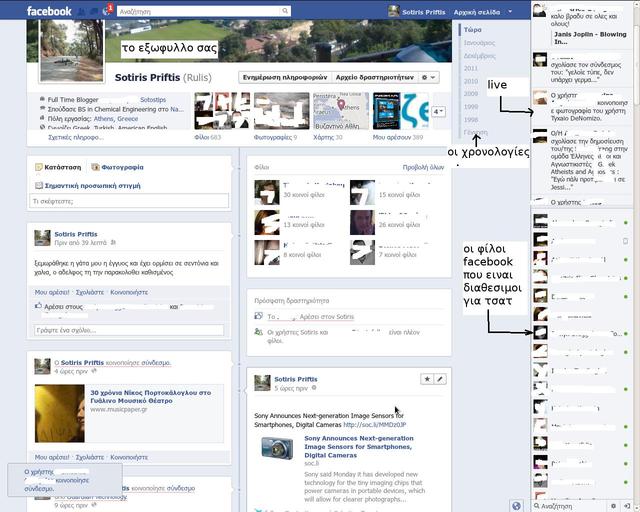This screenshot has width=640, height=512.
Task: Choose Σημαντική προσωπική στιγμή
Action: coord(88,185)
